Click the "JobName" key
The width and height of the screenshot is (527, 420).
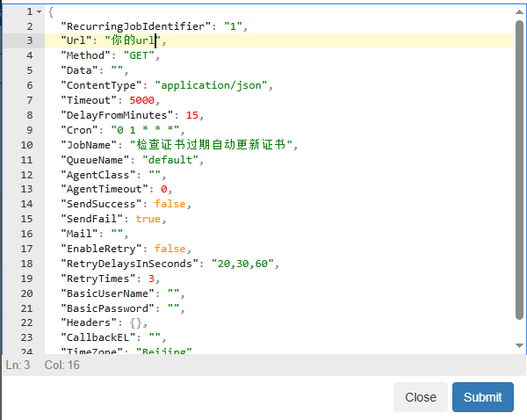tap(89, 145)
